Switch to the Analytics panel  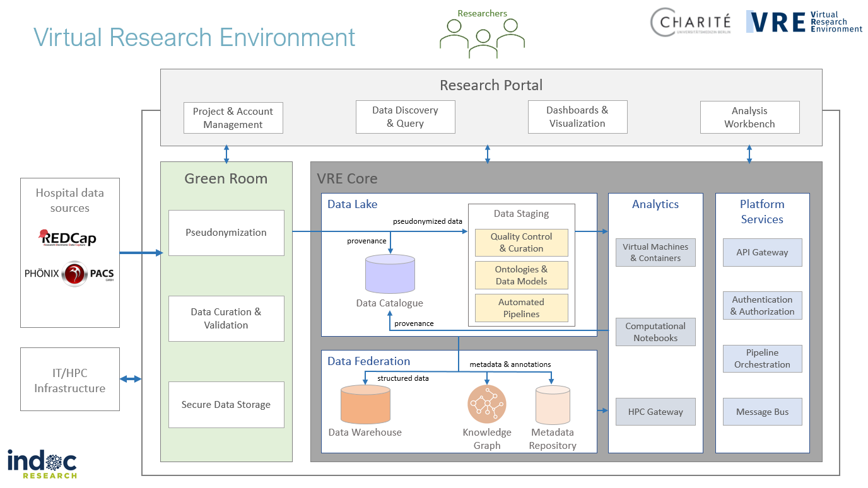(655, 204)
